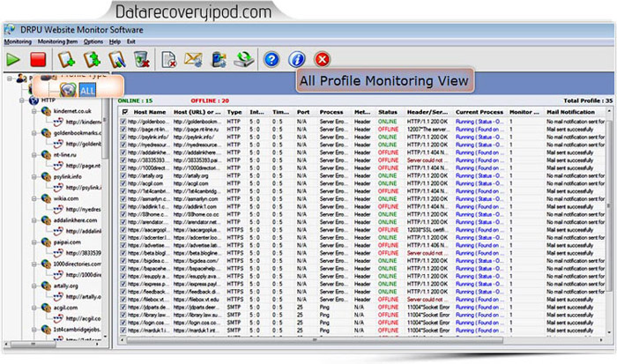Viewport: 617px width, 364px height.
Task: Click globe icon beside kindernet.co.uk
Action: click(x=46, y=111)
